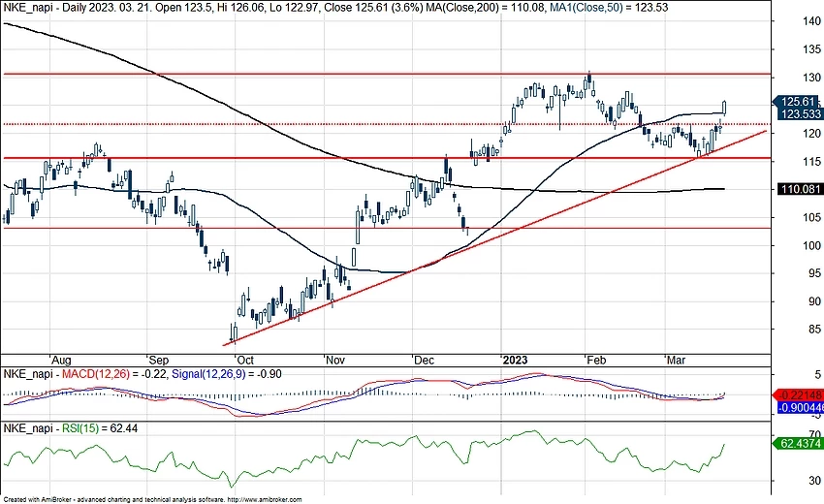The width and height of the screenshot is (824, 504).
Task: Click the 30 level label on RSI axis
Action: point(814,481)
